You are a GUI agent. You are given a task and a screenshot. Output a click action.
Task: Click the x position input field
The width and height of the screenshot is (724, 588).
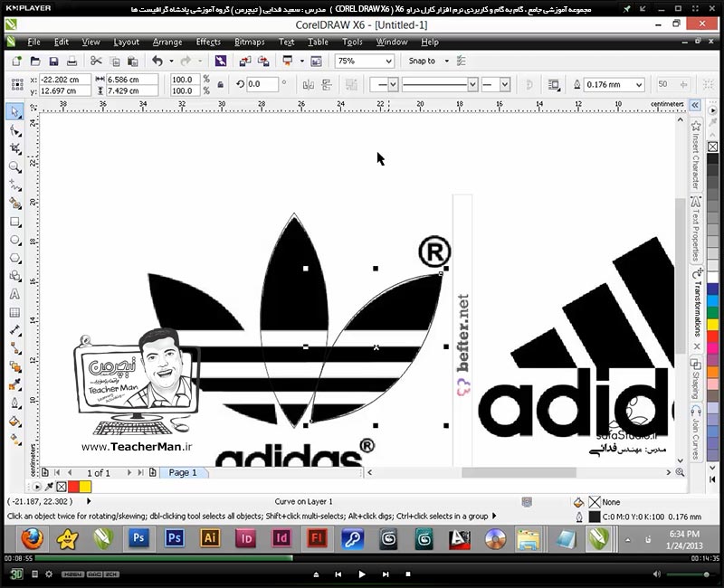(64, 80)
